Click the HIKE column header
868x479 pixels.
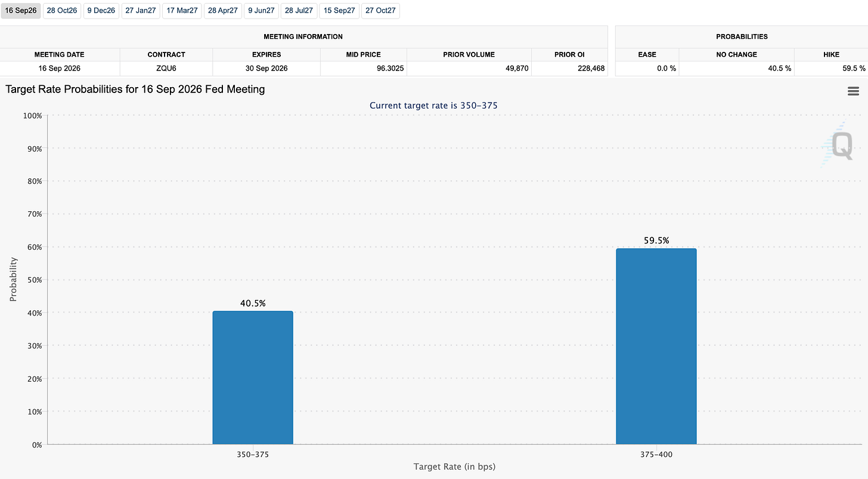pos(831,54)
